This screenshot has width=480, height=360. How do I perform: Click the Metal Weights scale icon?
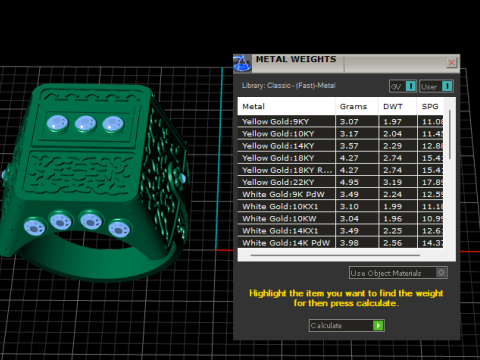pyautogui.click(x=242, y=63)
